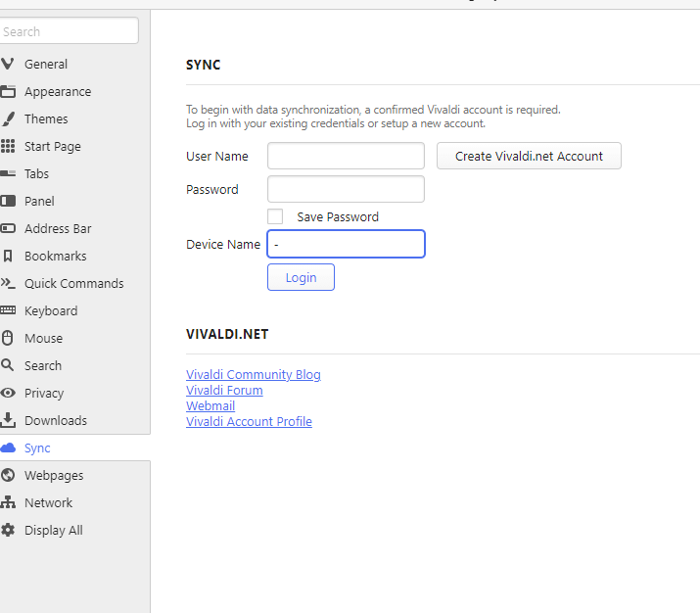Open the Vivaldi Account Profile link
The width and height of the screenshot is (700, 613).
pos(249,421)
